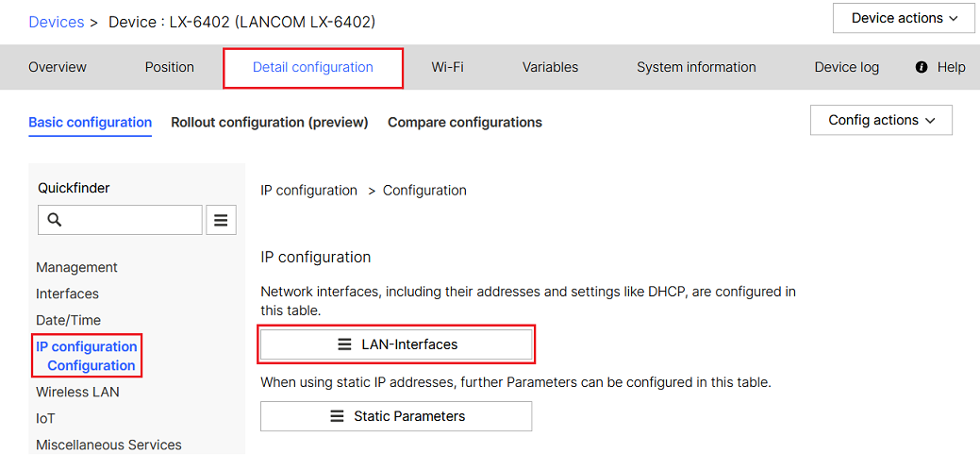The height and width of the screenshot is (470, 980).
Task: Click the Quickfinder search magnifier icon
Action: tap(55, 220)
